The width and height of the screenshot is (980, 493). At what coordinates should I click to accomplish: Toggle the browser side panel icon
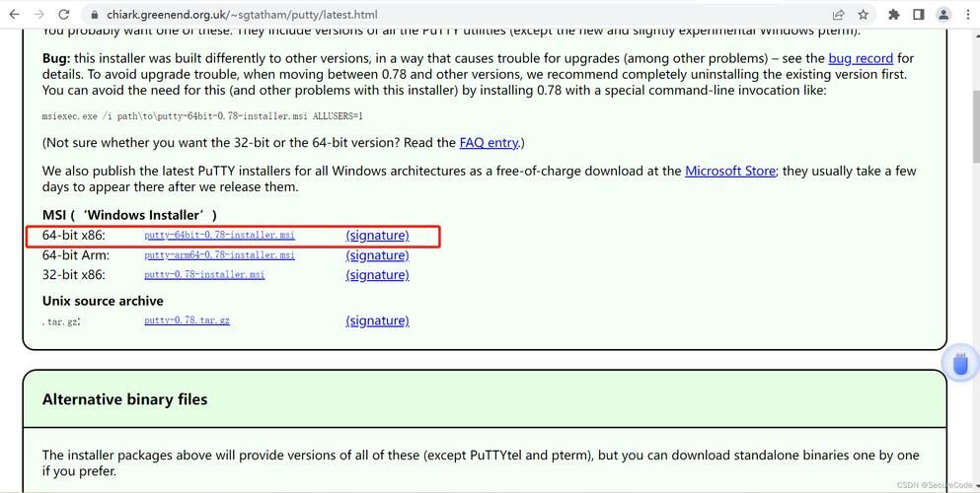coord(918,15)
